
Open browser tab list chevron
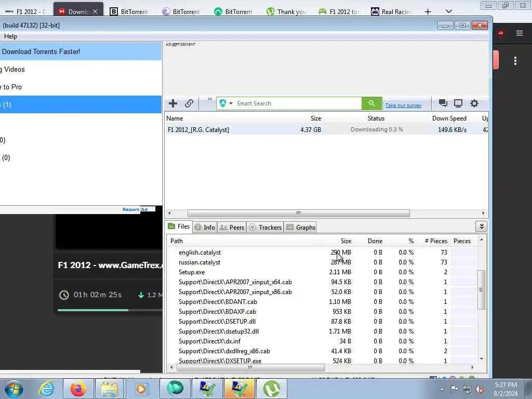click(448, 11)
